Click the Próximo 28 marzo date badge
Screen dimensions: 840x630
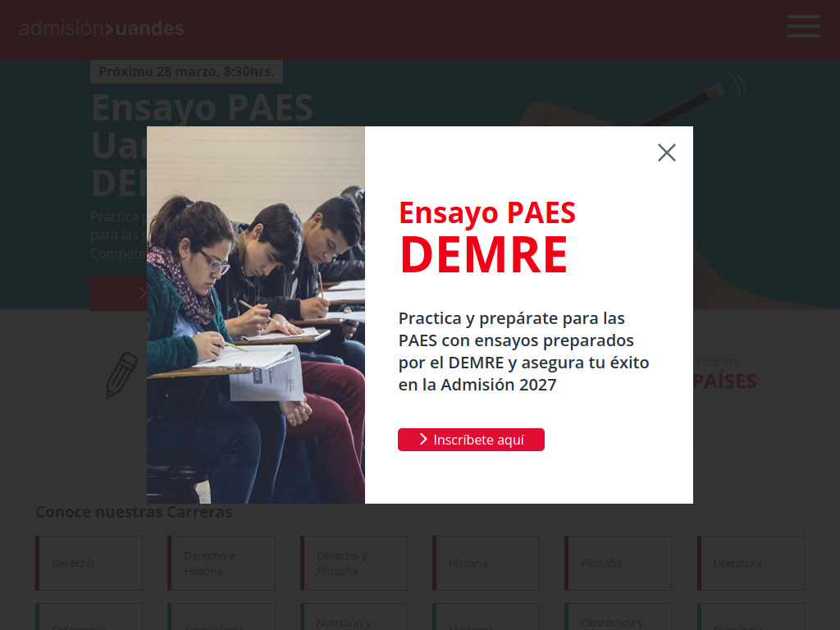186,72
